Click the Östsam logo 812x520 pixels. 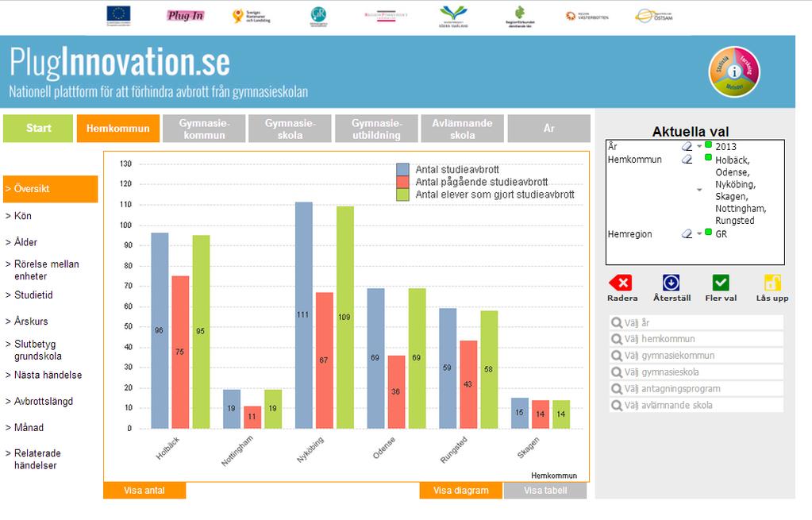coord(653,16)
